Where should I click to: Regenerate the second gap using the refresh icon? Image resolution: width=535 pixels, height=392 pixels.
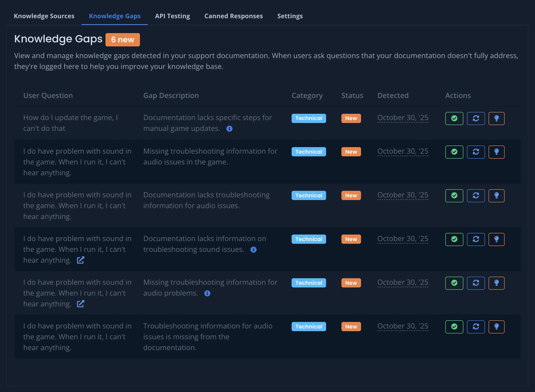(476, 152)
